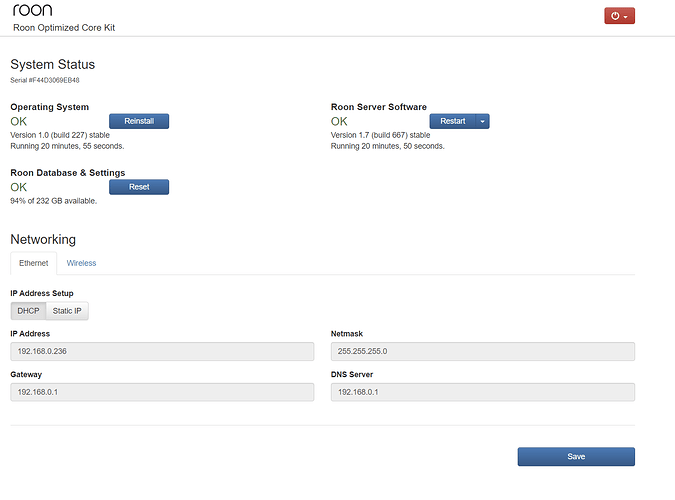This screenshot has height=500, width=675.
Task: Click the 'Networking' heading
Action: click(43, 239)
